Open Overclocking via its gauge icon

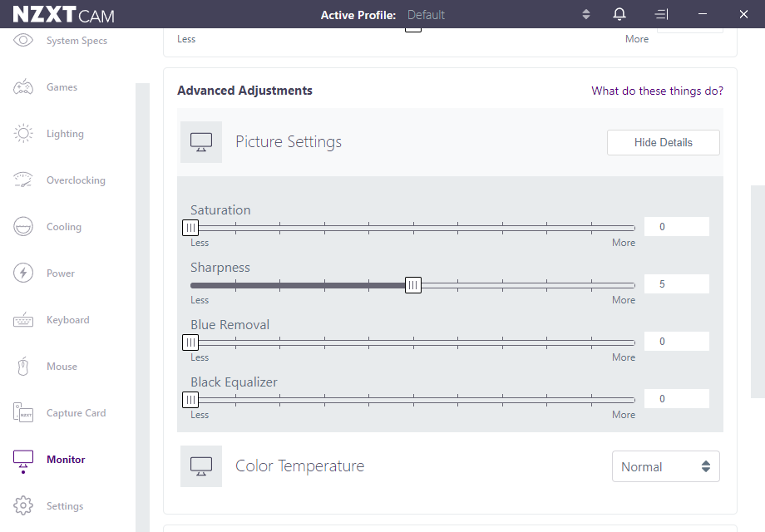point(23,180)
